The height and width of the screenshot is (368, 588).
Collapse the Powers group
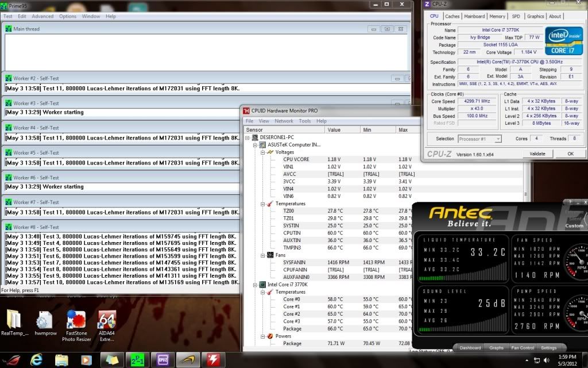[x=262, y=336]
